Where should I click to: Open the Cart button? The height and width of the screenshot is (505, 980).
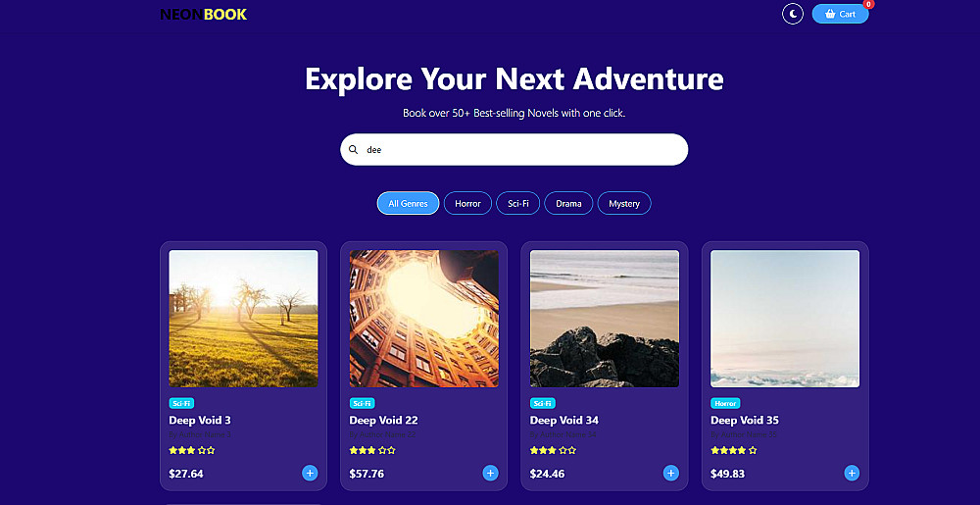(840, 14)
